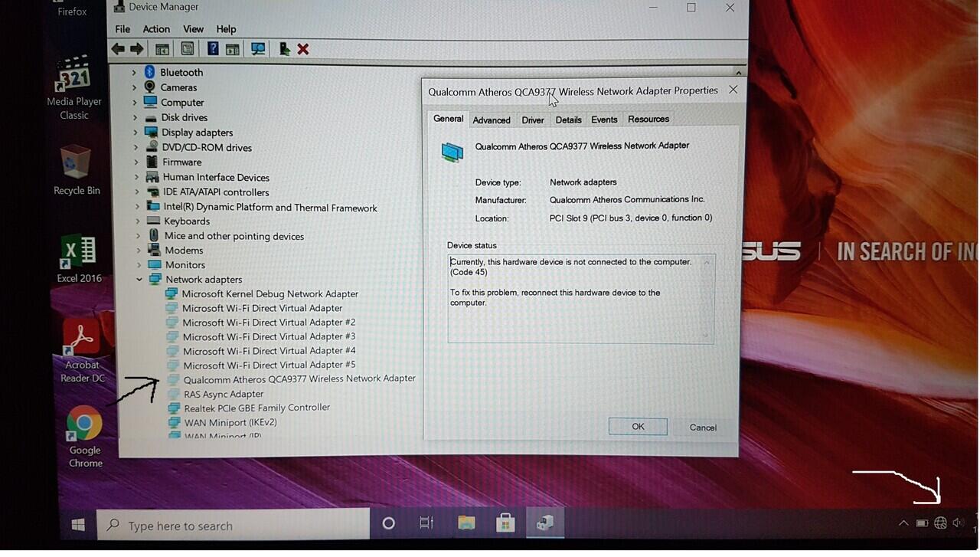Image resolution: width=980 pixels, height=557 pixels.
Task: Select Intel(R) Dynamic Platform and Thermal Framework
Action: 270,208
